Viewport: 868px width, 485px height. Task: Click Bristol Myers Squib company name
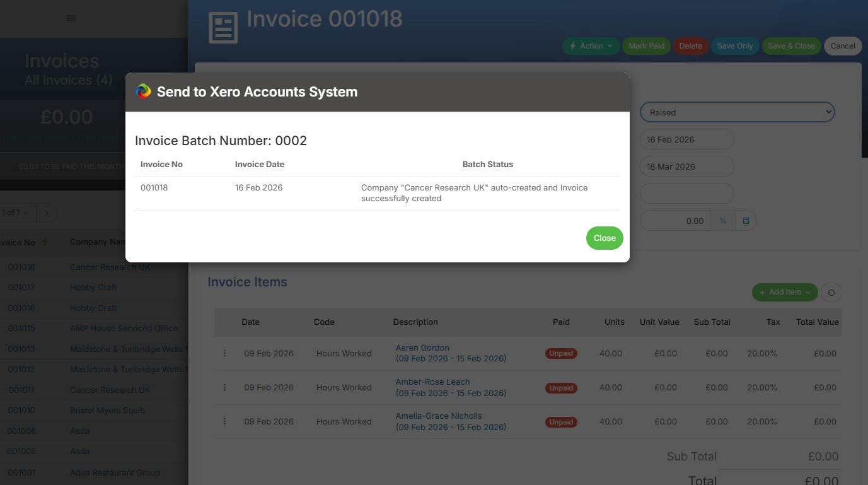coord(108,411)
